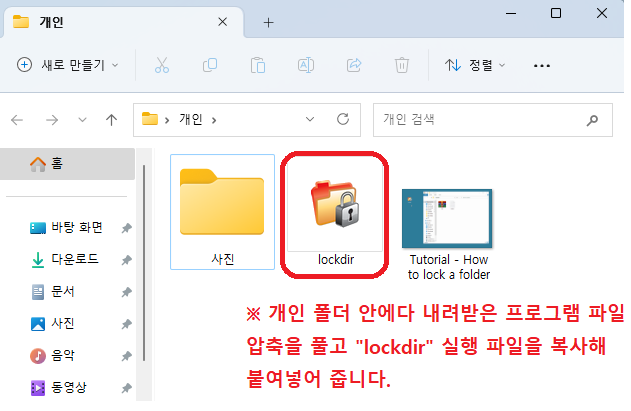
Task: Expand chevron after 개인 in address bar
Action: [x=214, y=120]
